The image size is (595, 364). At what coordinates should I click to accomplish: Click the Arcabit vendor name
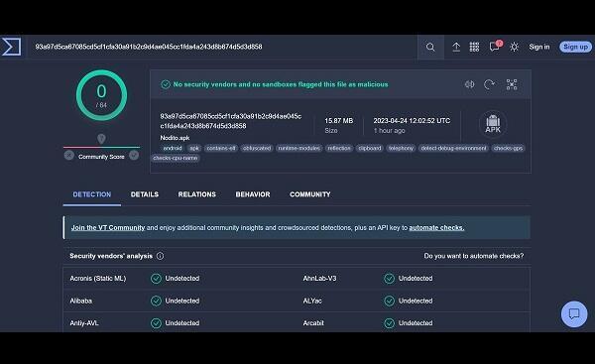click(313, 323)
